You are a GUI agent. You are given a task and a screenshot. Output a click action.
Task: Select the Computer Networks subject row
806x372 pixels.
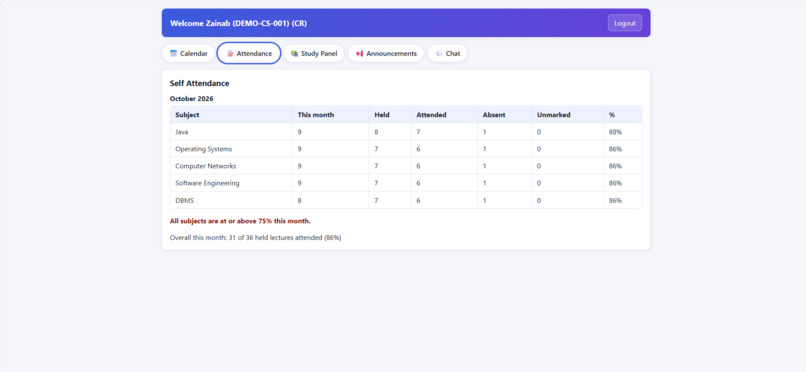tap(406, 166)
